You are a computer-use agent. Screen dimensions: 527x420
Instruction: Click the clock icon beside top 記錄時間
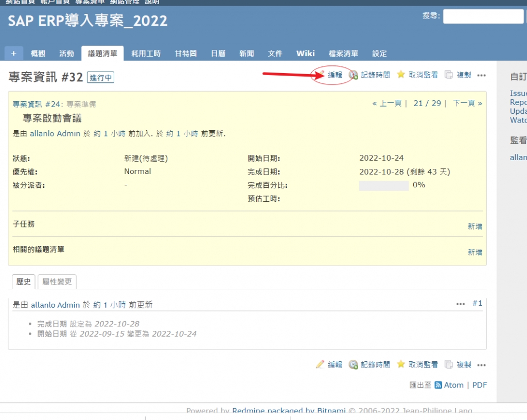(354, 75)
